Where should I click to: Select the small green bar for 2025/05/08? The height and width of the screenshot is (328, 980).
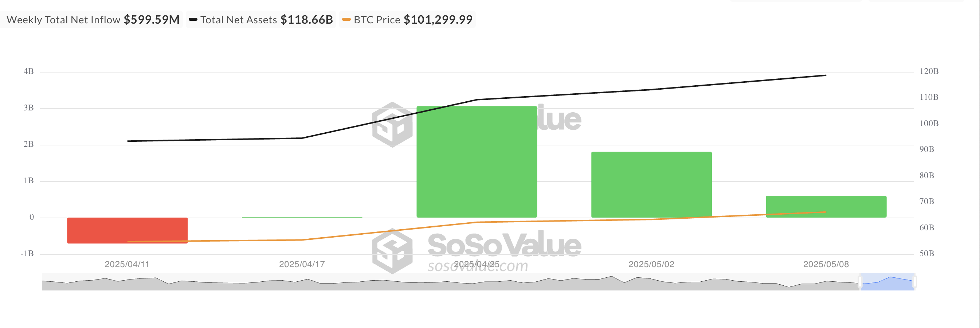click(x=826, y=207)
